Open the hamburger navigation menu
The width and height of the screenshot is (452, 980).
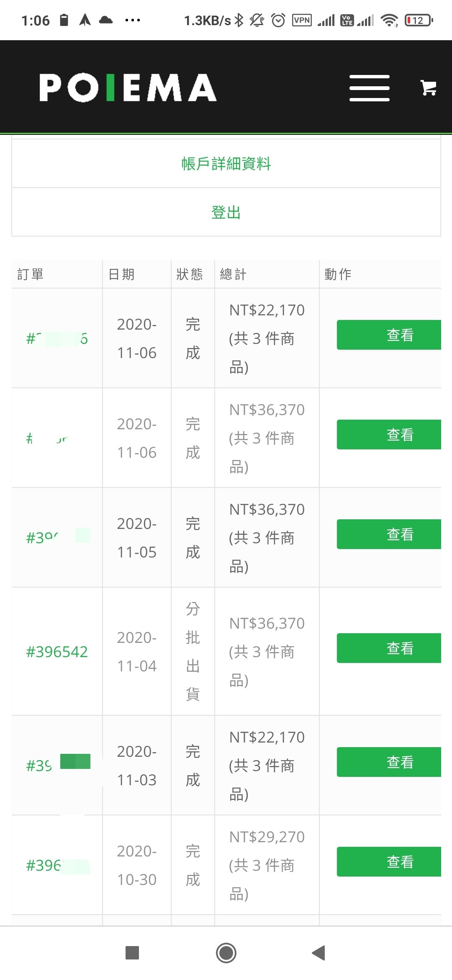click(x=370, y=88)
